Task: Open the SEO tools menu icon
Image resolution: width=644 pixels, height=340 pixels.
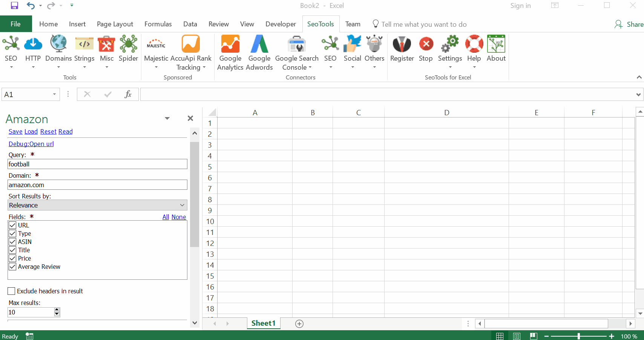Action: (x=11, y=44)
